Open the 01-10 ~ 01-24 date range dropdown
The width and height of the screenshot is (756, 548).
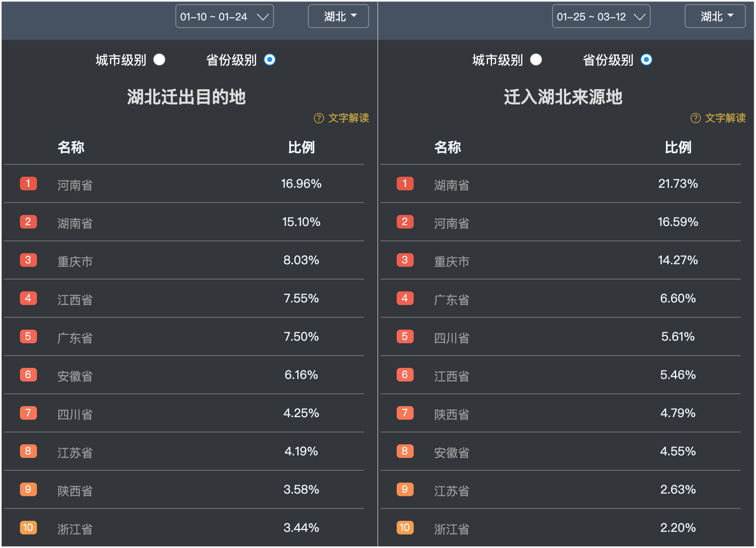click(224, 17)
